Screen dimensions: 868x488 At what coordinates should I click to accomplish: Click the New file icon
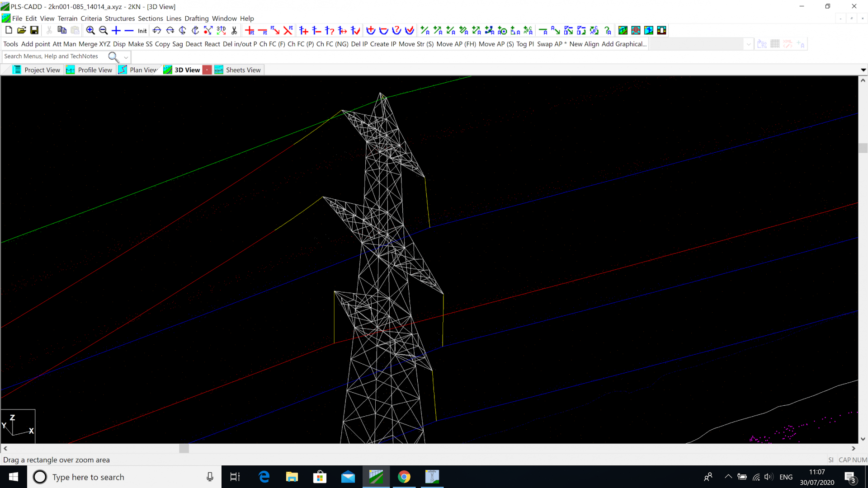[9, 30]
